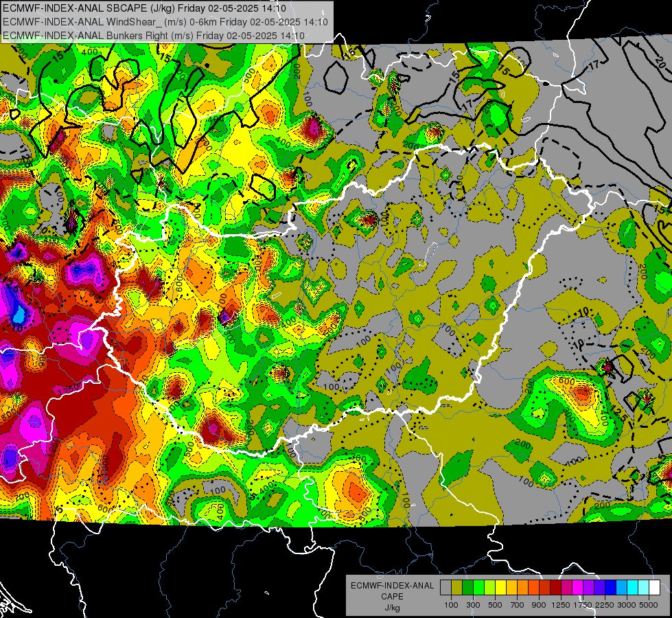Select the dark green legend swatch

pyautogui.click(x=467, y=587)
